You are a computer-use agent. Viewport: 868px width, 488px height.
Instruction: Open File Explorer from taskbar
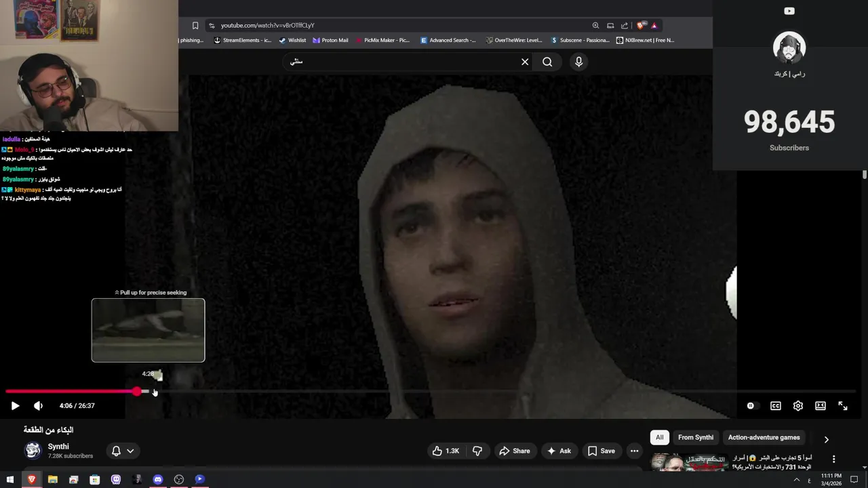coord(52,479)
